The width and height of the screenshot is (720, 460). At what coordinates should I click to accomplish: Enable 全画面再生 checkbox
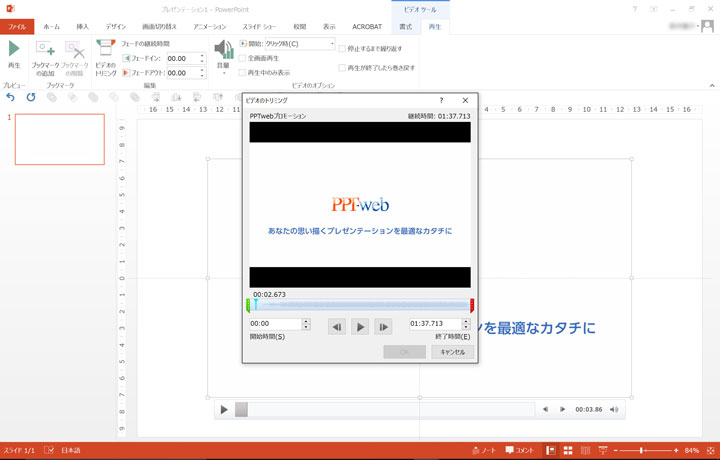point(243,58)
